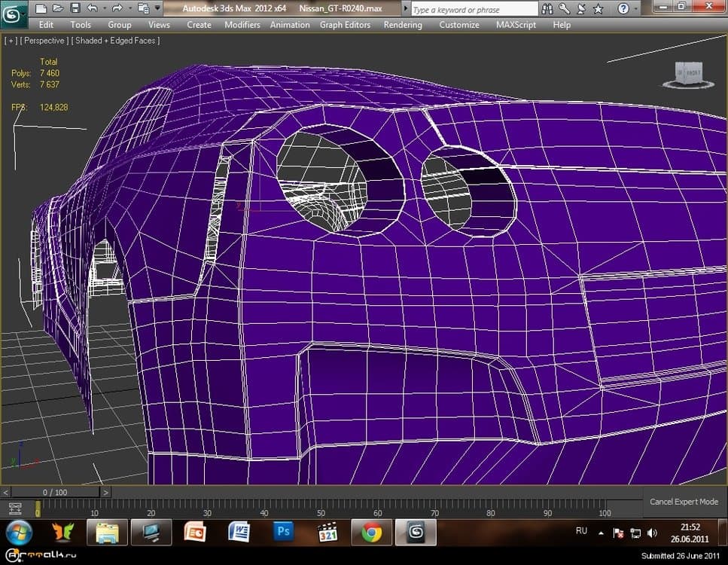The width and height of the screenshot is (728, 565).
Task: Open the Graph Editors menu
Action: pyautogui.click(x=345, y=25)
